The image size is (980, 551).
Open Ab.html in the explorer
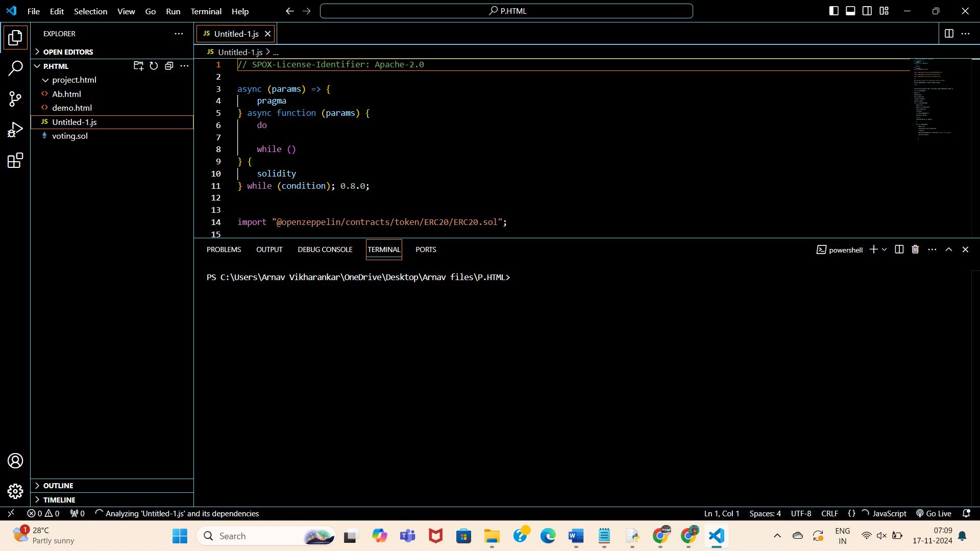coord(112,94)
